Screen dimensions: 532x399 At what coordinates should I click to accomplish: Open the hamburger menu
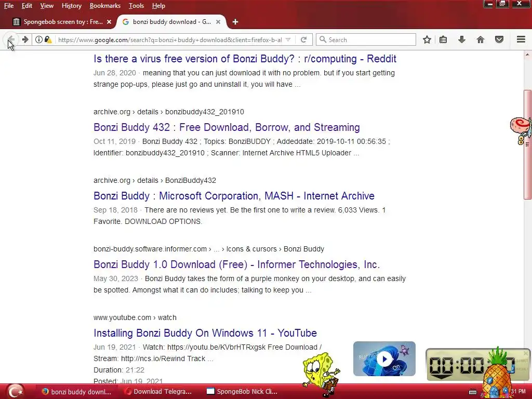coord(521,39)
